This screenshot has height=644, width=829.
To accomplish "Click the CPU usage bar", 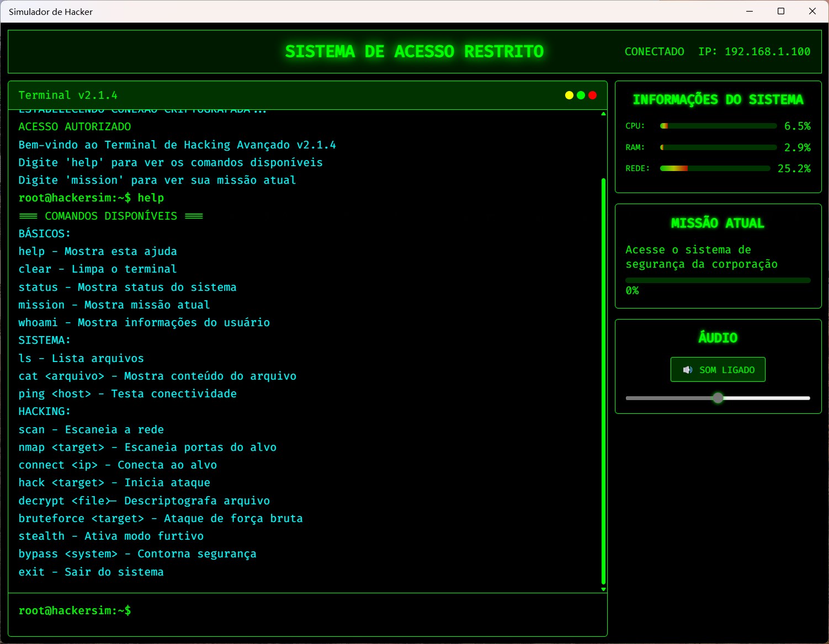I will coord(718,125).
